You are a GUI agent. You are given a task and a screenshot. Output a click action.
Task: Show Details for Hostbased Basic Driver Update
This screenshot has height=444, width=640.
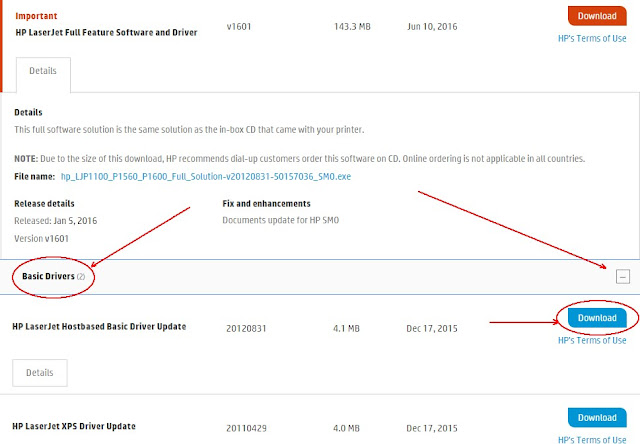pos(40,373)
